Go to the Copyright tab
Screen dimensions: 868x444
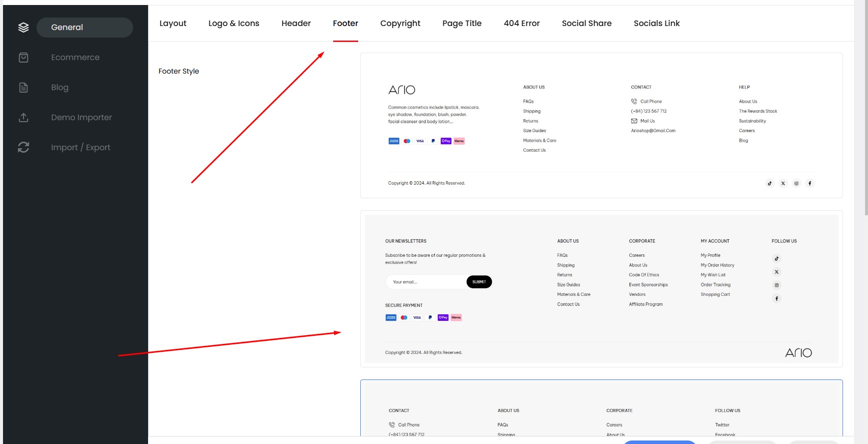pyautogui.click(x=400, y=24)
